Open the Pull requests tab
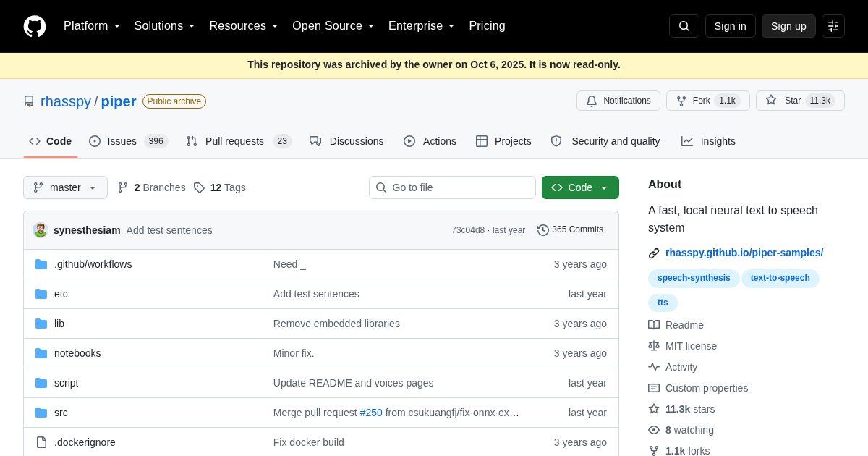The image size is (868, 456). tap(239, 141)
